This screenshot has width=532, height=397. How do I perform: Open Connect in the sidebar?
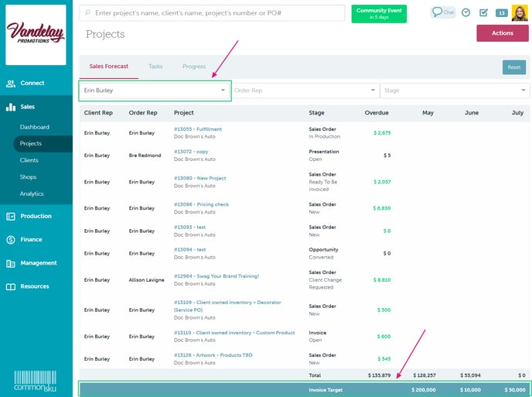tap(32, 83)
